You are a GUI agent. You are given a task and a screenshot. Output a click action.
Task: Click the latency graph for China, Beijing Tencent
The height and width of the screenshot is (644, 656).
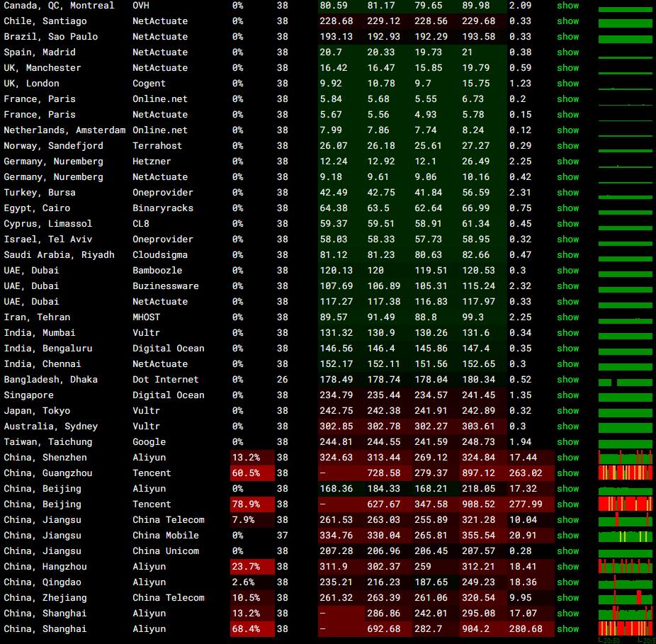tap(625, 504)
